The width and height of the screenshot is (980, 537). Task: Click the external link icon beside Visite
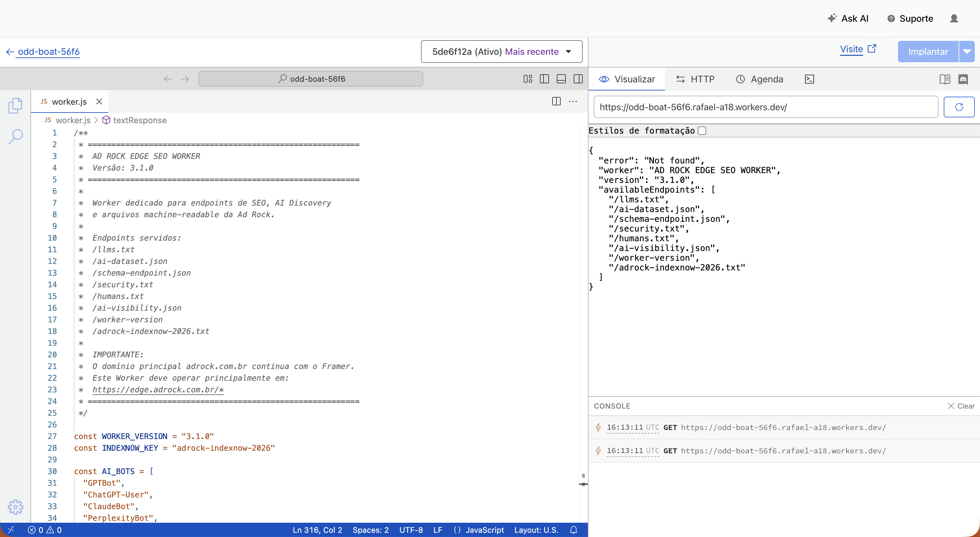[x=872, y=49]
